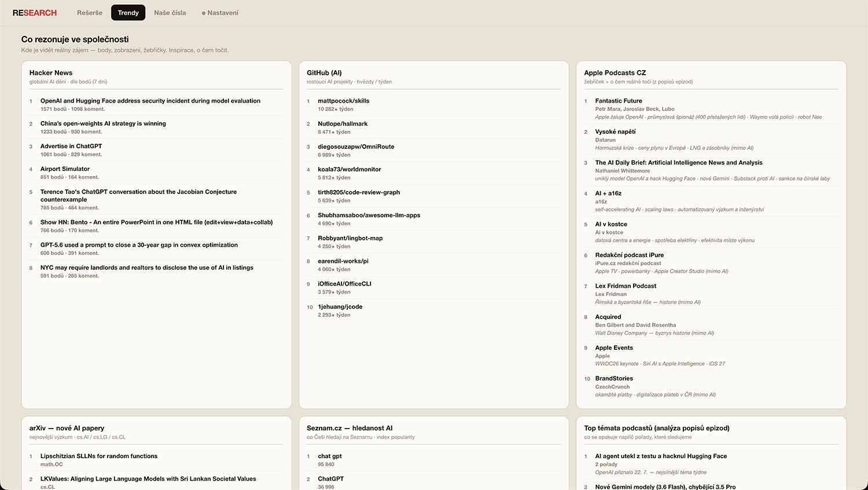Open the Show HN: Bento story
Image resolution: width=868 pixels, height=490 pixels.
click(x=156, y=222)
